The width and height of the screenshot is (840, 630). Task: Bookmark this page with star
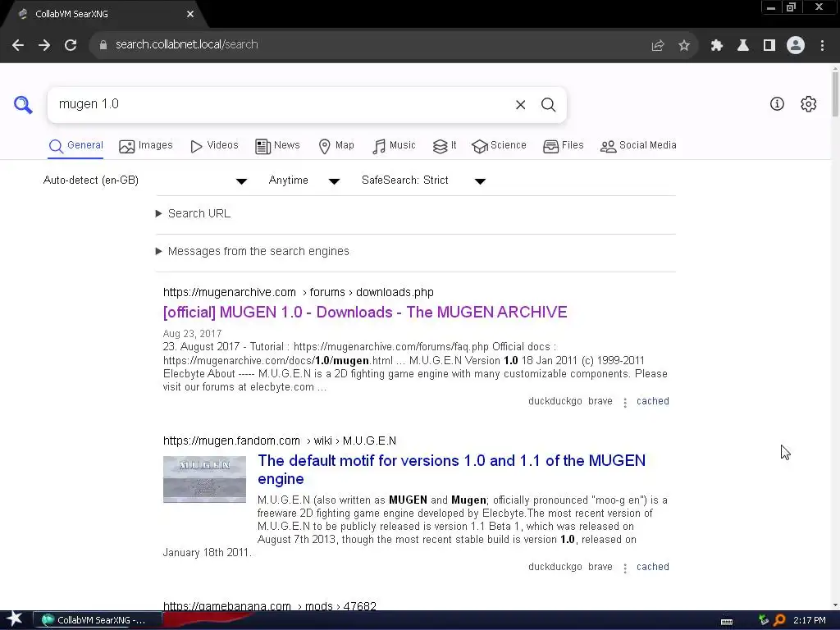tap(684, 46)
